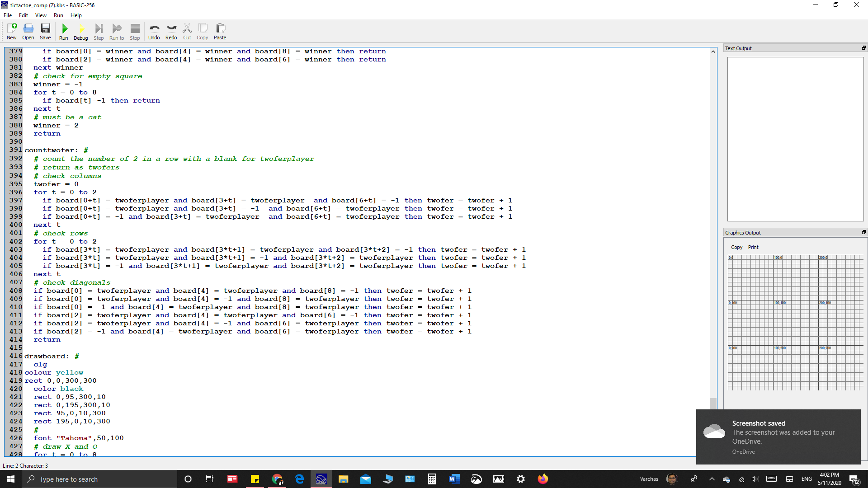Screen dimensions: 868x488
Task: Open Task View on the taskbar
Action: tap(210, 479)
